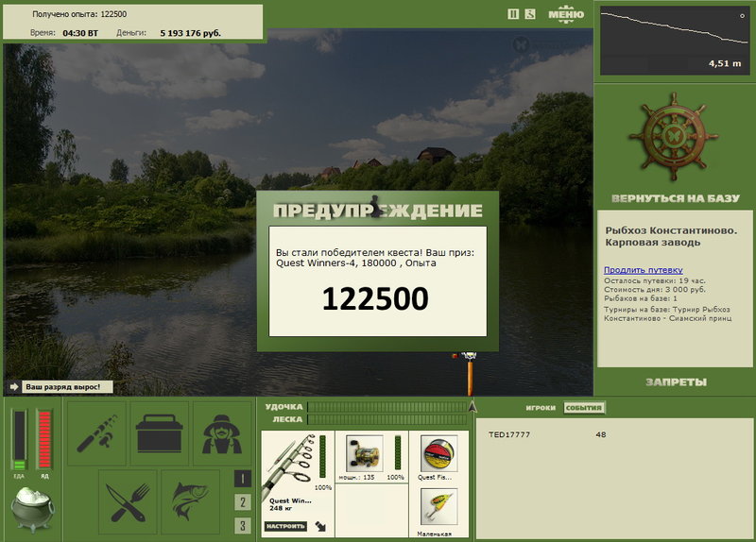
Task: Click Стоимость дня: 3 000 руб. text
Action: [654, 290]
